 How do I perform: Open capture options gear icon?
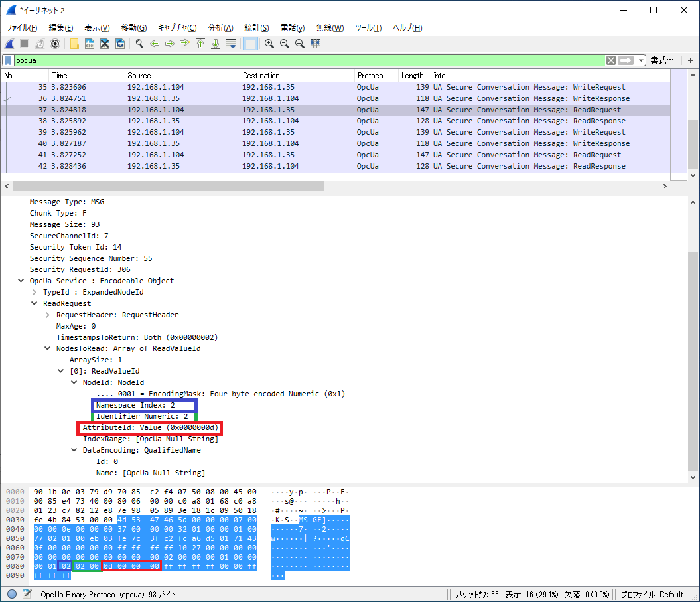(55, 44)
